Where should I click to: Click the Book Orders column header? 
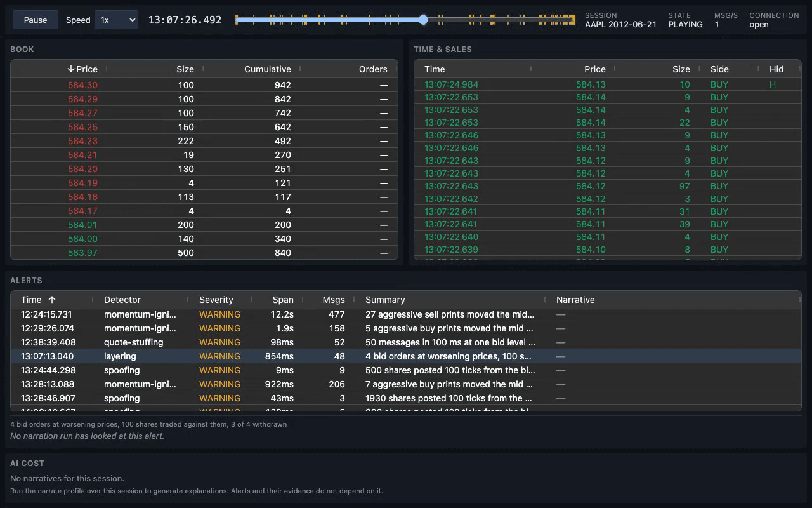[373, 69]
